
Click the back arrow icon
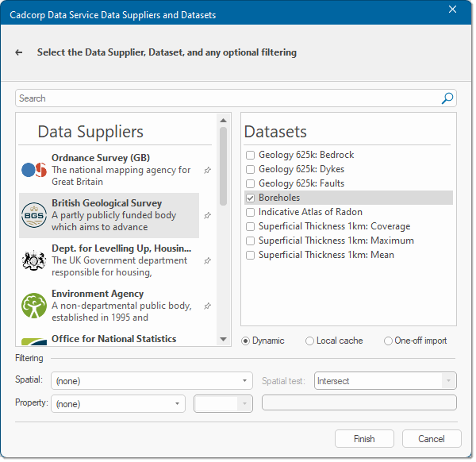[19, 52]
